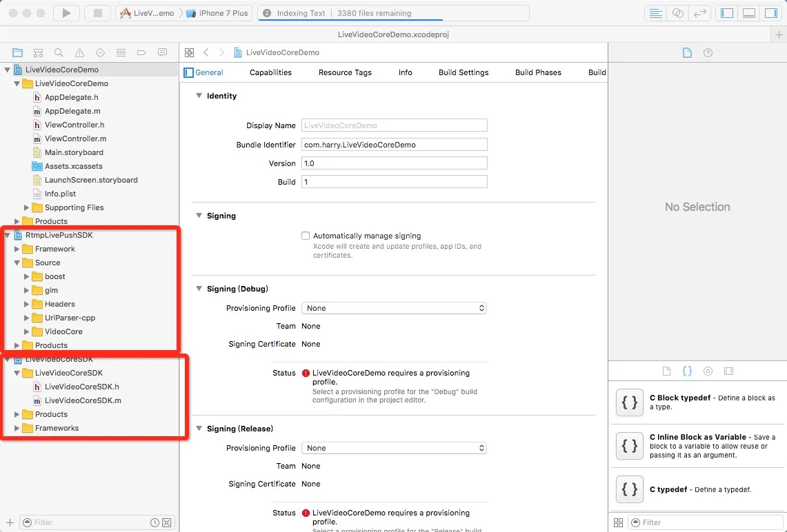Image resolution: width=787 pixels, height=532 pixels.
Task: Show the File inspector
Action: (687, 52)
